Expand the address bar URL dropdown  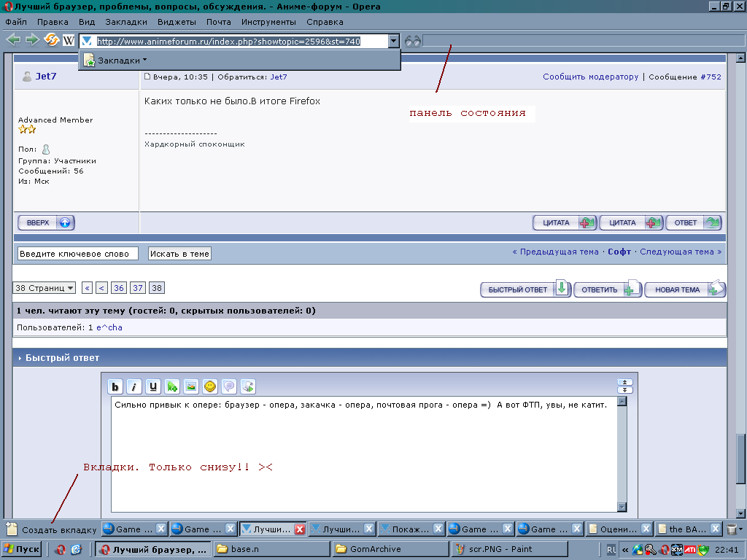click(394, 42)
